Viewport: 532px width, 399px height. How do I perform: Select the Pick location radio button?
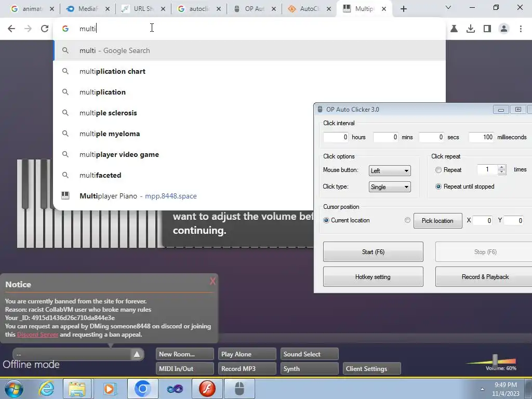coord(407,220)
